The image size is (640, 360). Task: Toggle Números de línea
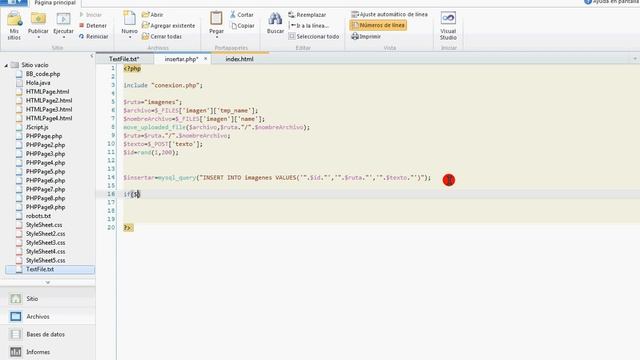tap(378, 25)
